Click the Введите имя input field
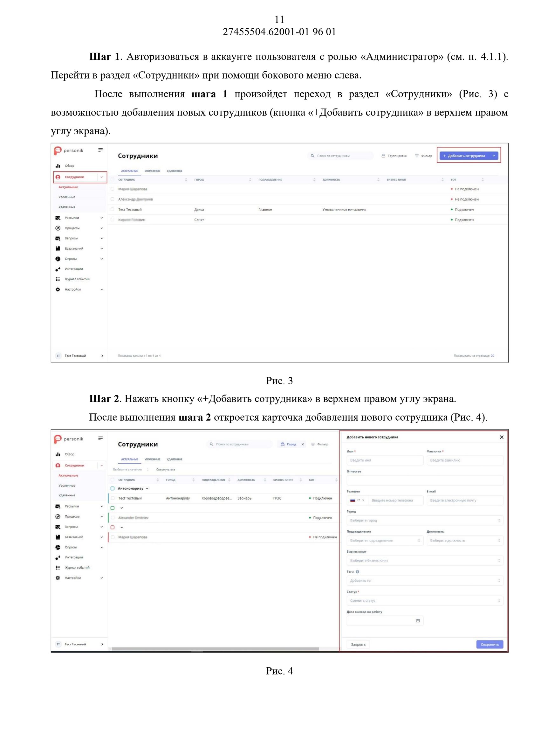This screenshot has width=534, height=756. click(385, 460)
